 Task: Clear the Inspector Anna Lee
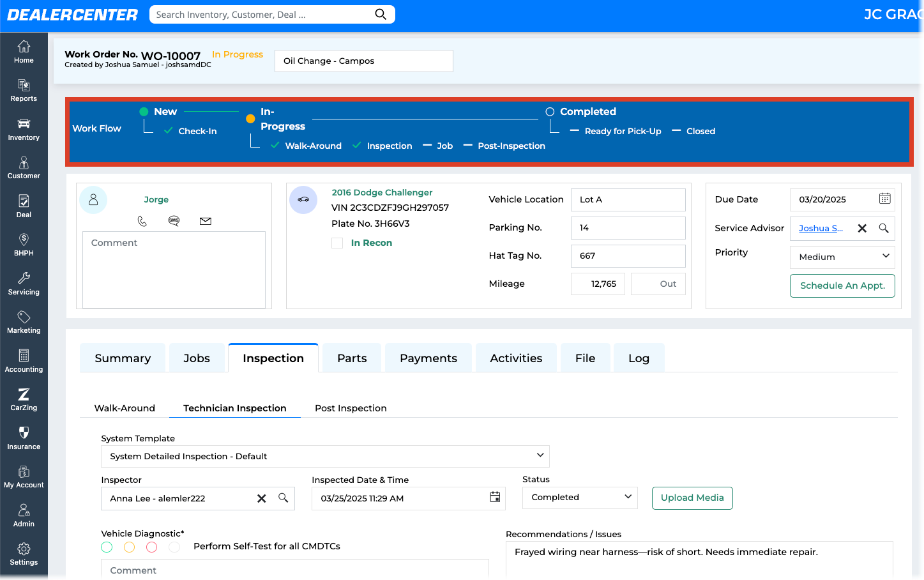click(x=261, y=498)
